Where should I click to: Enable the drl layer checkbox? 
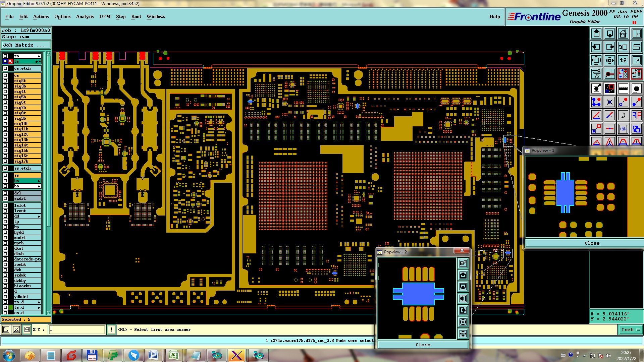click(x=5, y=193)
